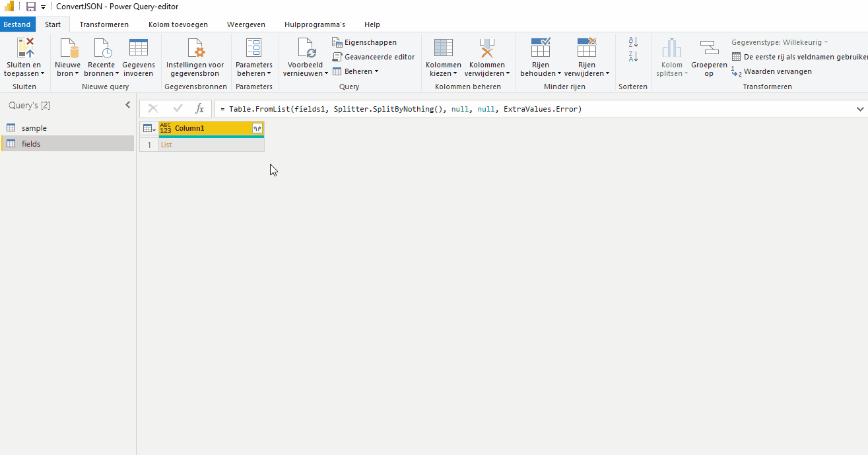This screenshot has width=868, height=455.
Task: Open the Nieuwe bron icon
Action: (69, 48)
